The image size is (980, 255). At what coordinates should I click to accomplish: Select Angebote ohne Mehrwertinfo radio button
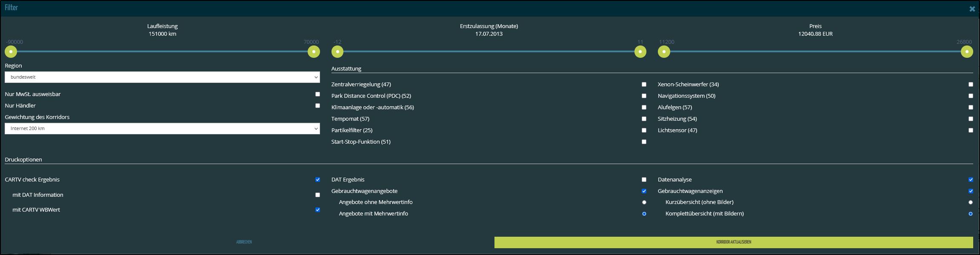644,202
